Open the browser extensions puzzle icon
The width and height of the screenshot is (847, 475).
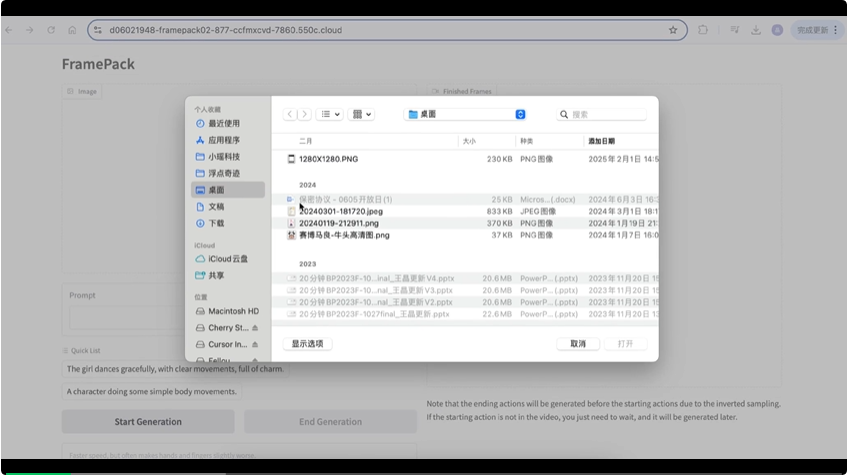[x=703, y=30]
